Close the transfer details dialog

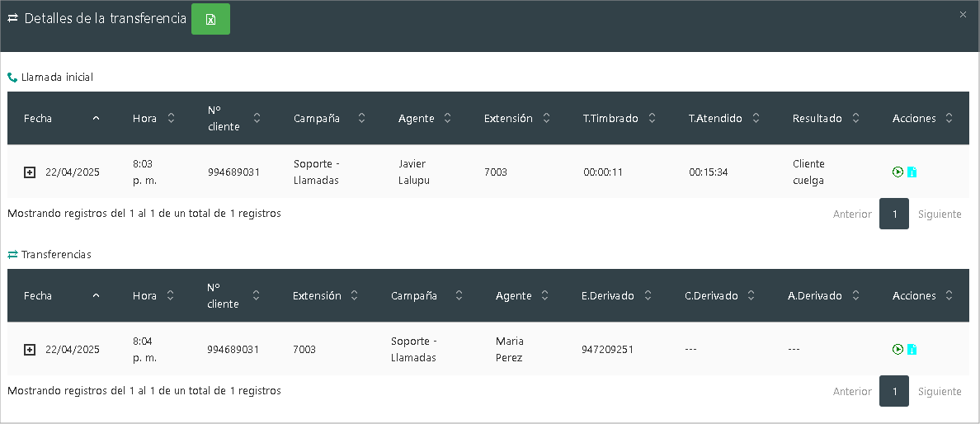[963, 14]
